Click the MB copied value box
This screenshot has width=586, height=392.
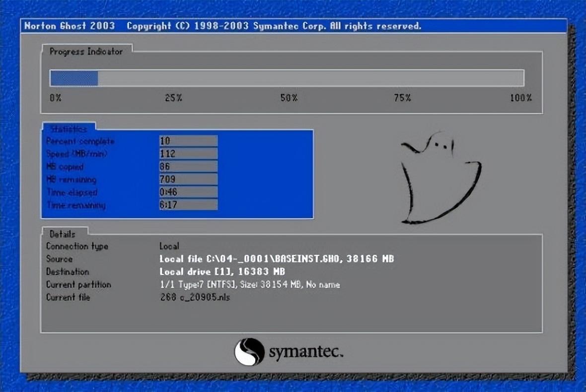point(188,167)
